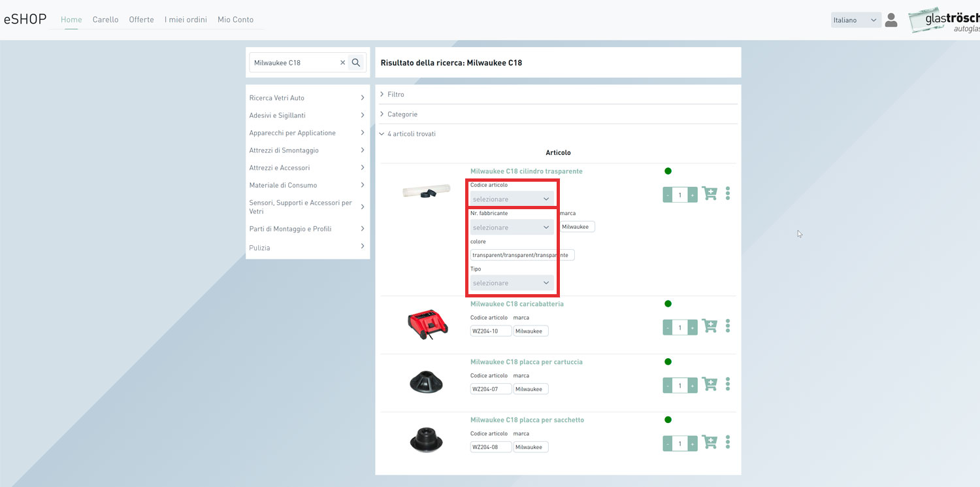
Task: Go to the Home tab
Action: (x=71, y=20)
